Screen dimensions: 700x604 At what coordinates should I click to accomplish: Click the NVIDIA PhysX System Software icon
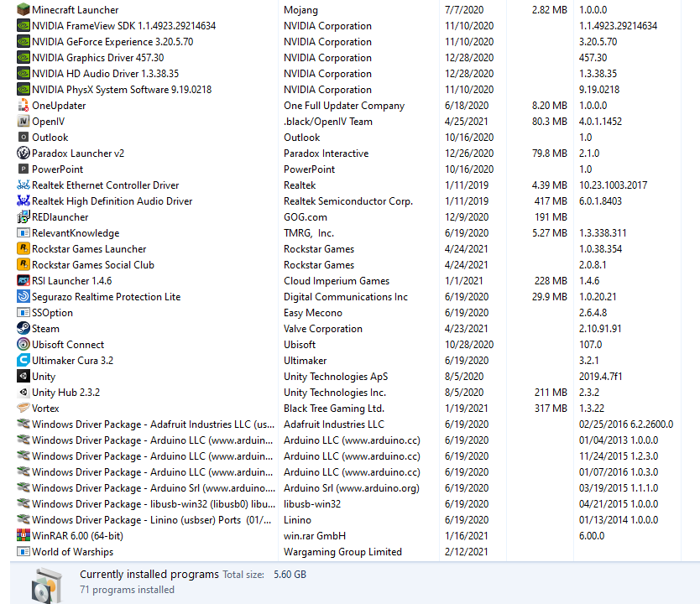point(24,89)
